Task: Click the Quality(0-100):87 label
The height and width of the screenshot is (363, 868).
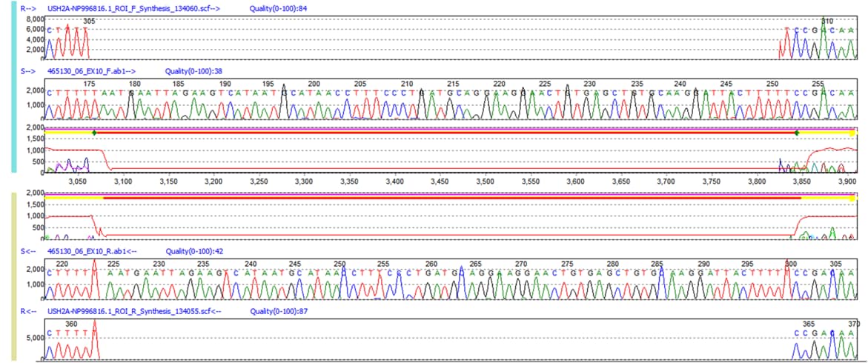Action: coord(279,311)
